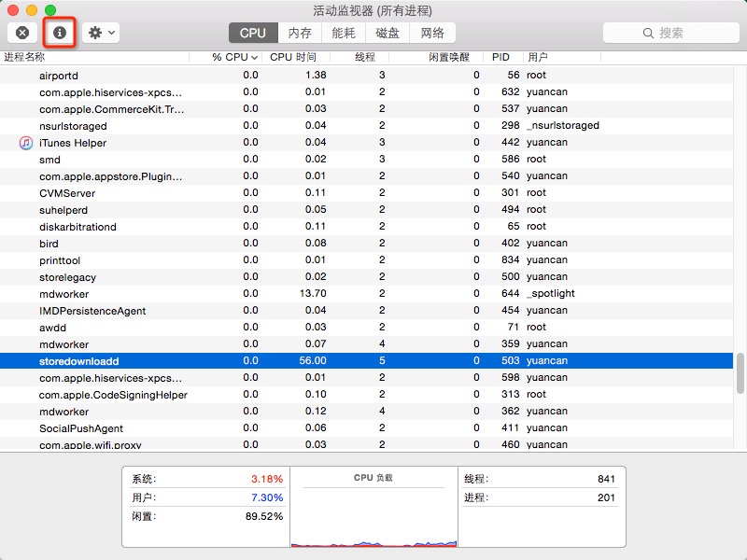Click CPU time value 1.38
747x560 pixels.
tap(316, 75)
